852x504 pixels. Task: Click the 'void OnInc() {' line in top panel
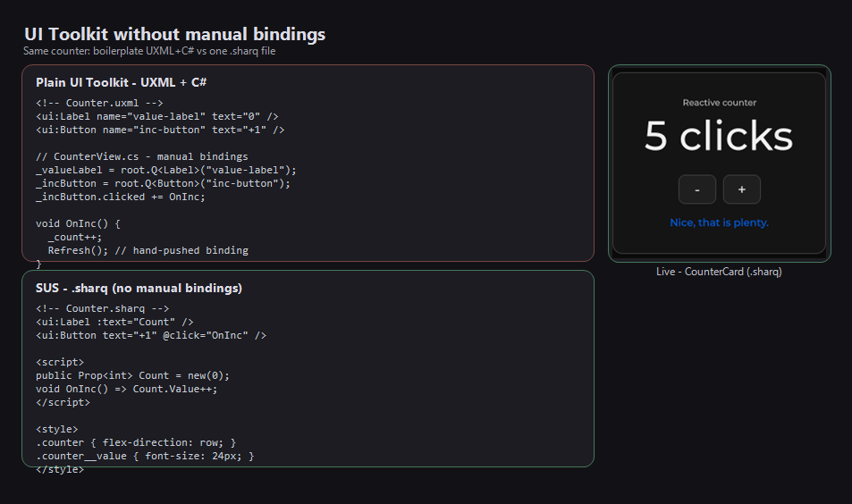tap(79, 223)
